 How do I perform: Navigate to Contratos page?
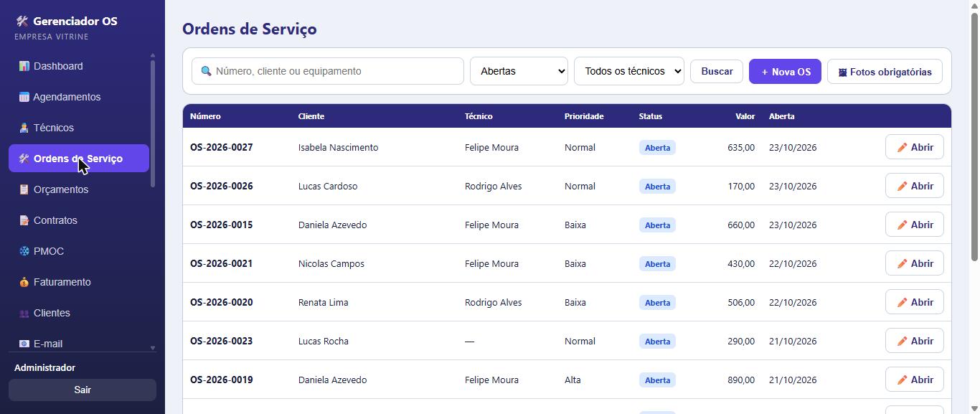[79, 220]
